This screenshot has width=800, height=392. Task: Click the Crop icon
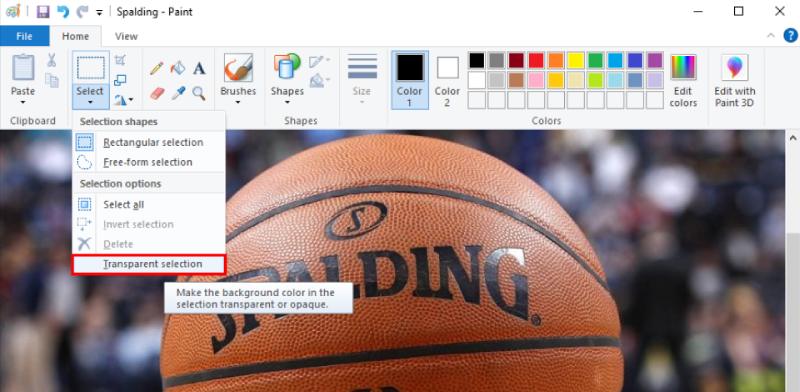pyautogui.click(x=120, y=60)
